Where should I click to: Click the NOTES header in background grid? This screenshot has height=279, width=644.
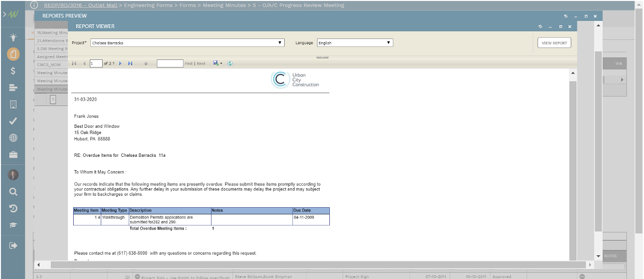(610, 256)
